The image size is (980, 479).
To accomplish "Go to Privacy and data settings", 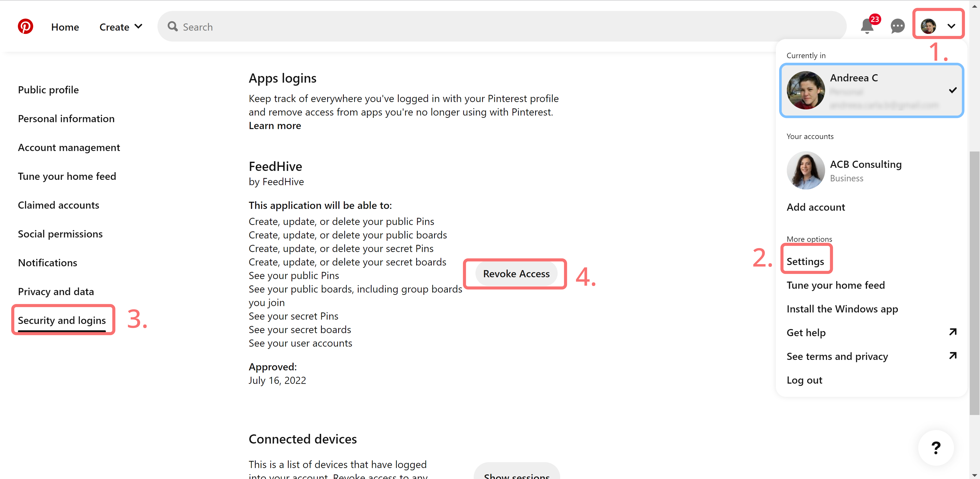I will tap(56, 292).
